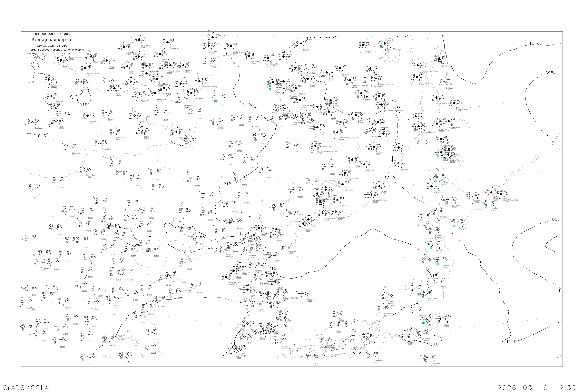This screenshot has height=392, width=588.
Task: Click the Wakkanai 47401 station label
Action: point(445,183)
